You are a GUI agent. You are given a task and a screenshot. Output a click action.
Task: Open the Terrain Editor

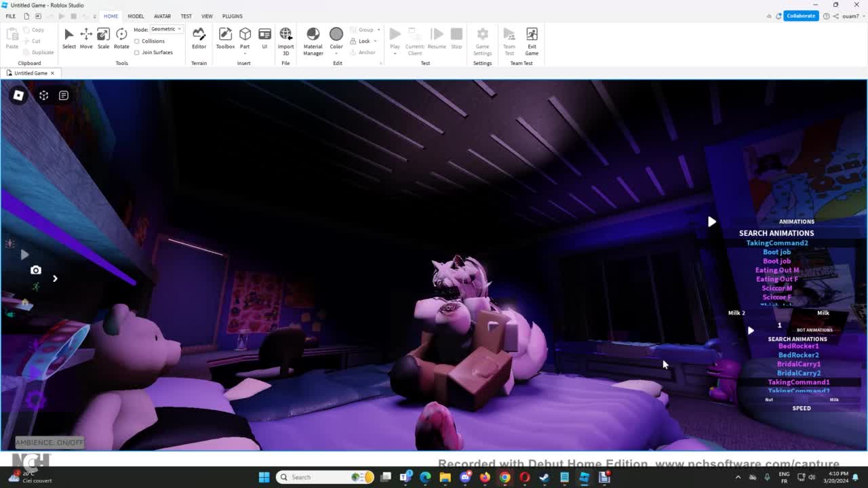[199, 38]
